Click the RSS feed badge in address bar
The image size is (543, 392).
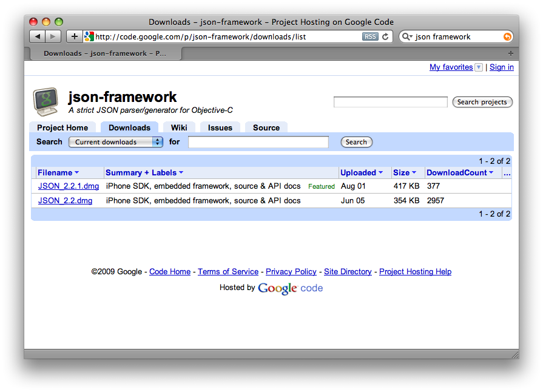coord(370,36)
